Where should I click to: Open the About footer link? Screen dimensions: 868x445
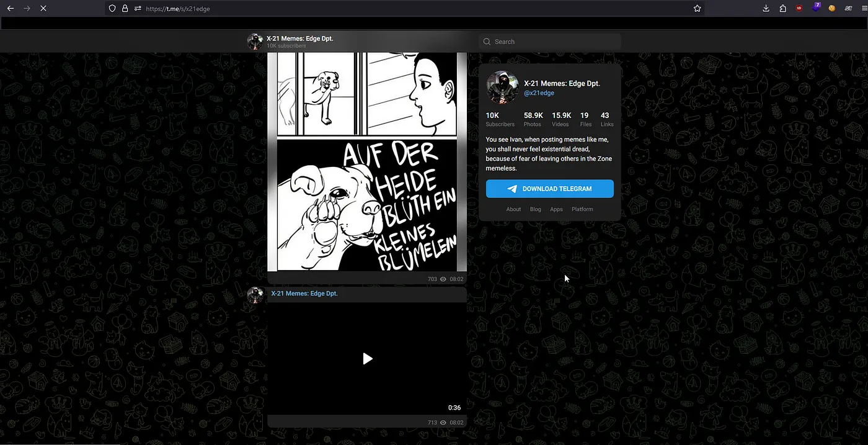513,209
